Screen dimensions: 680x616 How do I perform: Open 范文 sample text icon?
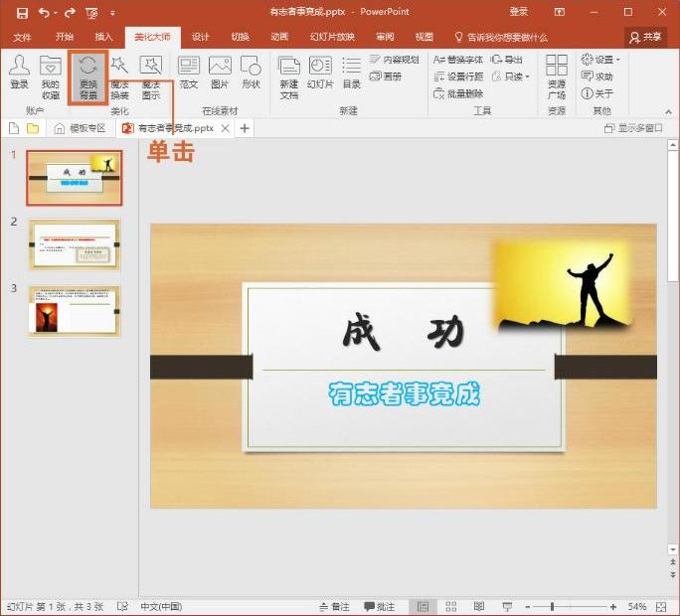(x=189, y=73)
